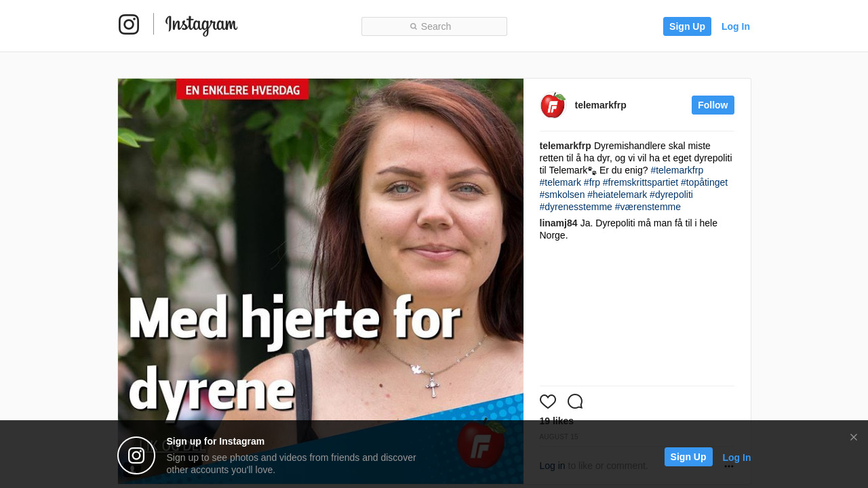Like the post with heart icon

(x=548, y=401)
